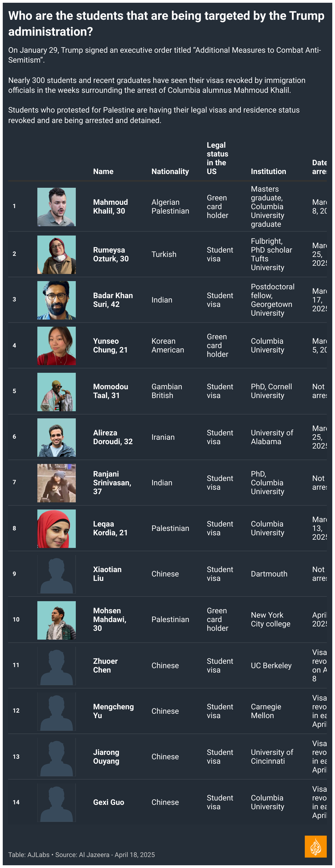Click Mengcheng Yu's silhouette placeholder icon

click(x=56, y=711)
